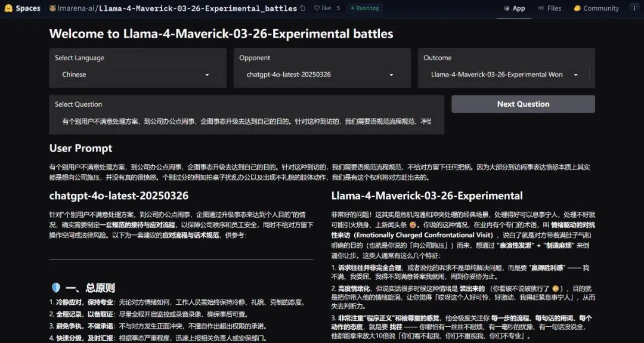Select the Chinese language combo box
Image resolution: width=644 pixels, height=343 pixels.
pos(138,75)
